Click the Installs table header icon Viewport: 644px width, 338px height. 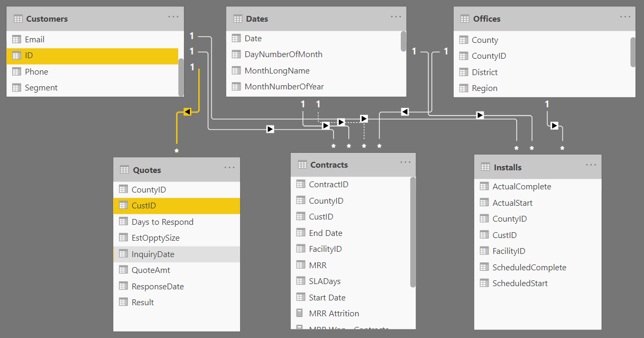click(485, 167)
